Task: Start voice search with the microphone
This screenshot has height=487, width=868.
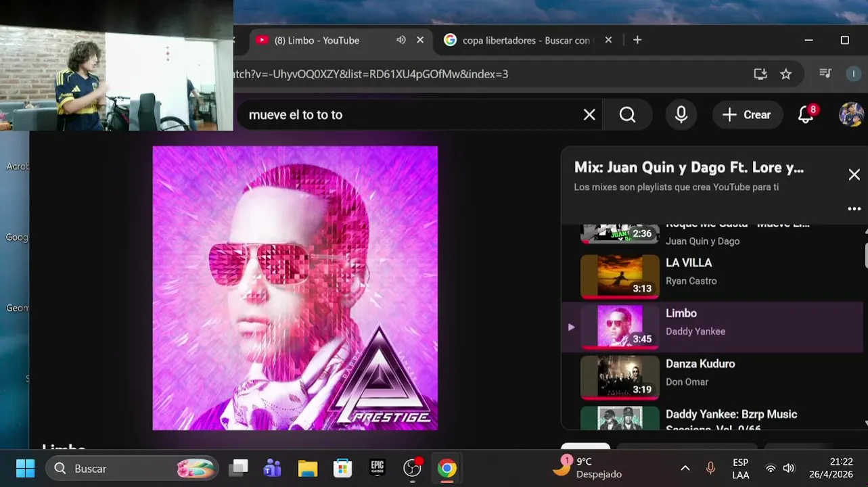Action: click(681, 115)
